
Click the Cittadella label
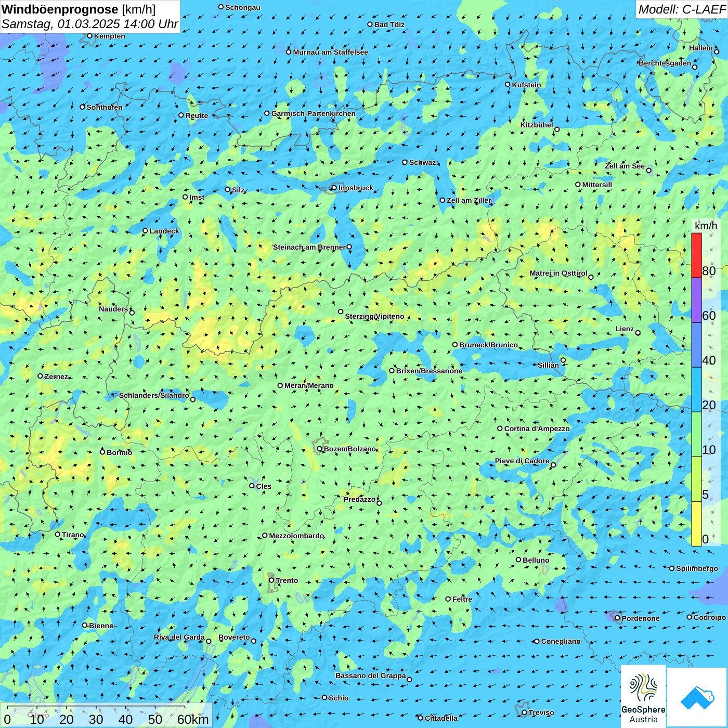[441, 718]
